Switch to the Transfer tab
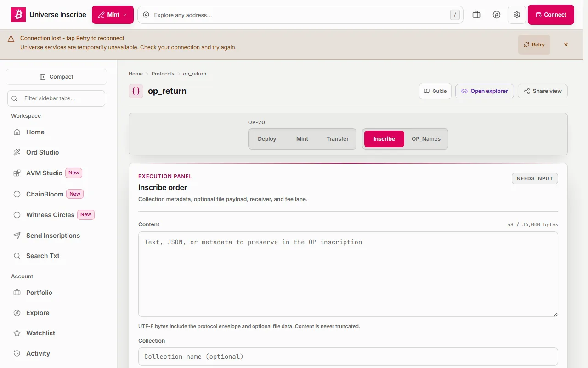Screen dimensions: 588x368 [338, 139]
